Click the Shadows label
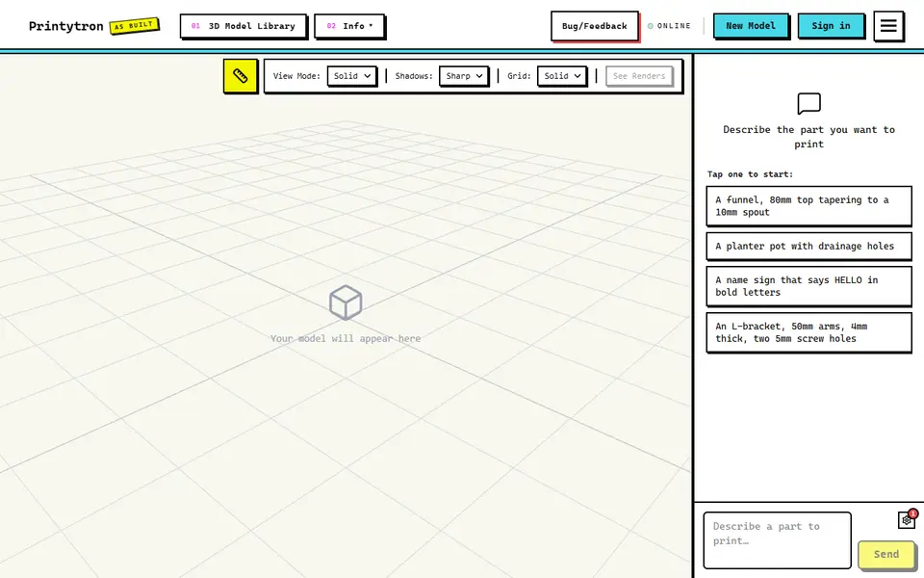The width and height of the screenshot is (924, 578). pos(414,75)
